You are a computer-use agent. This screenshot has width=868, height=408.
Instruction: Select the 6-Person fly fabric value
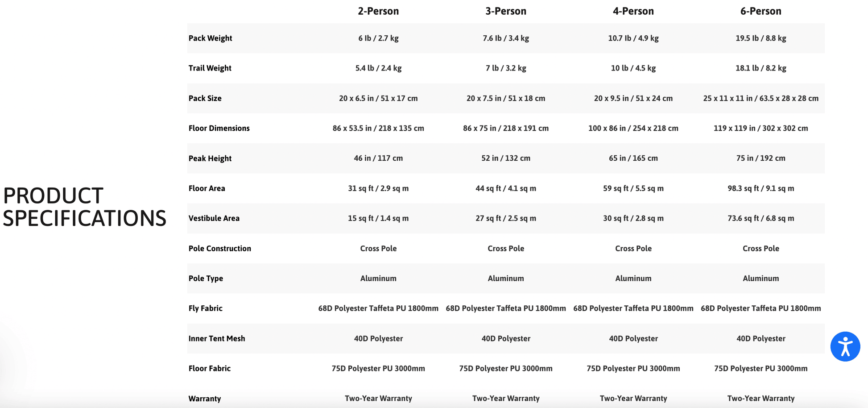[761, 308]
